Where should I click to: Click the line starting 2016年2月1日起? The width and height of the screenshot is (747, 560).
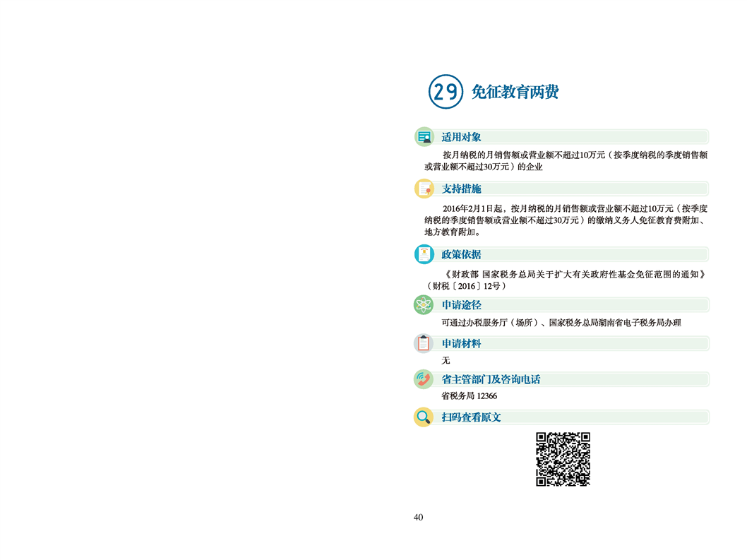[x=575, y=208]
